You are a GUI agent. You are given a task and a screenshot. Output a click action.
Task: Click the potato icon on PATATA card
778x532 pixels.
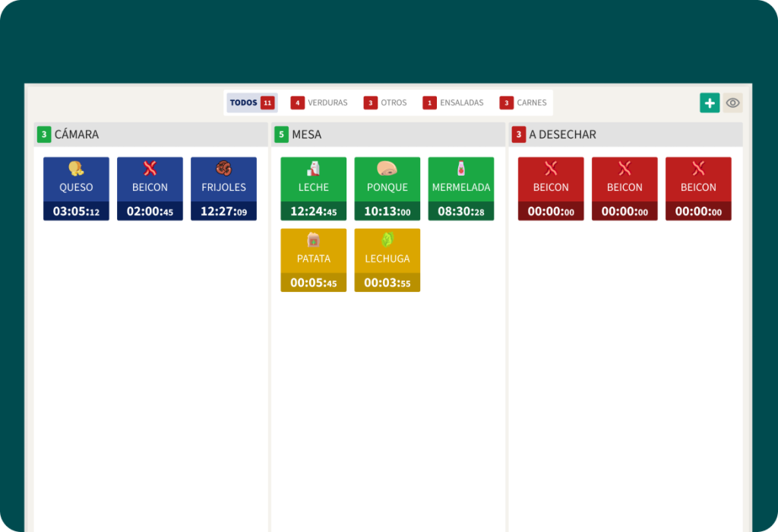313,240
